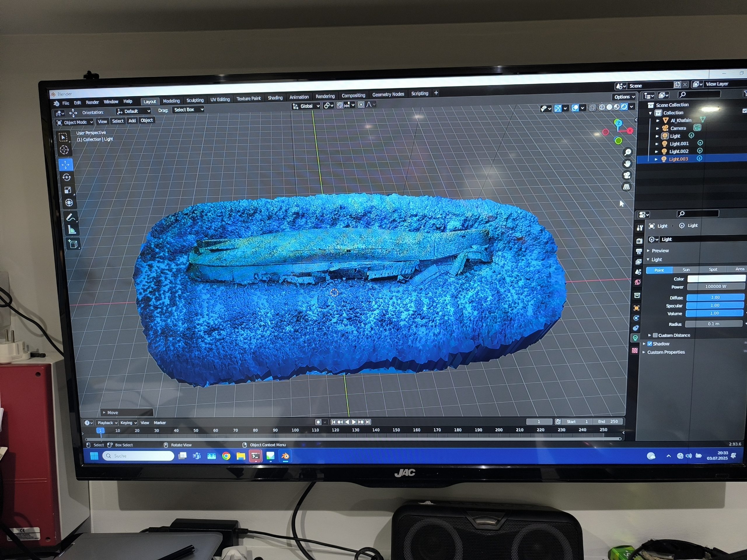Switch to Wireframe viewport shading
This screenshot has width=747, height=560.
(x=602, y=107)
